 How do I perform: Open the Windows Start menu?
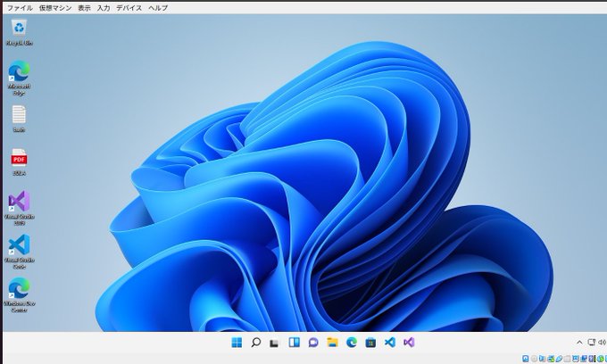(237, 342)
